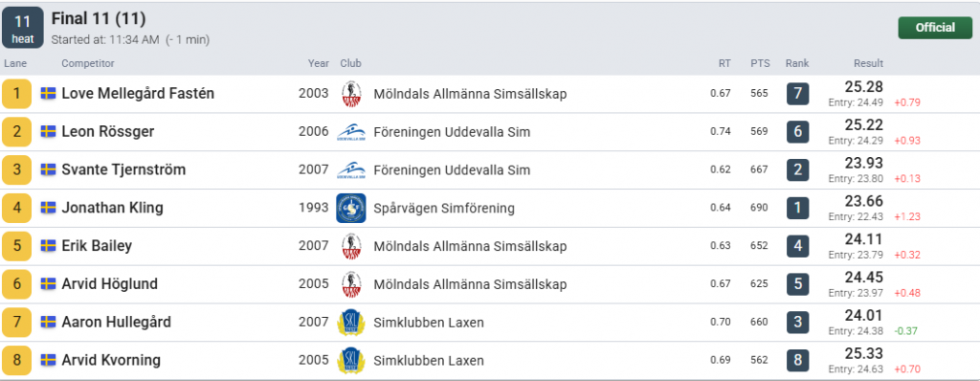Click Erik Bailey's 24.11 result time
Viewport: 980px width, 381px height.
pos(864,239)
